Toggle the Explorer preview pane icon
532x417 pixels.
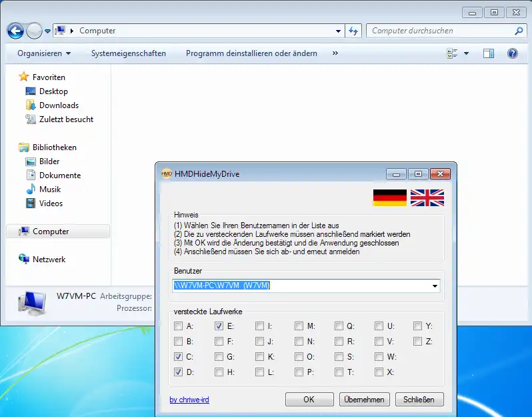[488, 53]
